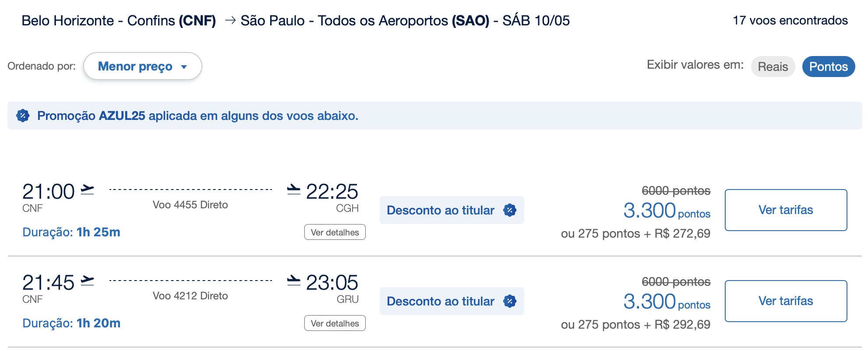Viewport: 868px width, 351px height.
Task: Switch price display to Reais
Action: (x=773, y=67)
